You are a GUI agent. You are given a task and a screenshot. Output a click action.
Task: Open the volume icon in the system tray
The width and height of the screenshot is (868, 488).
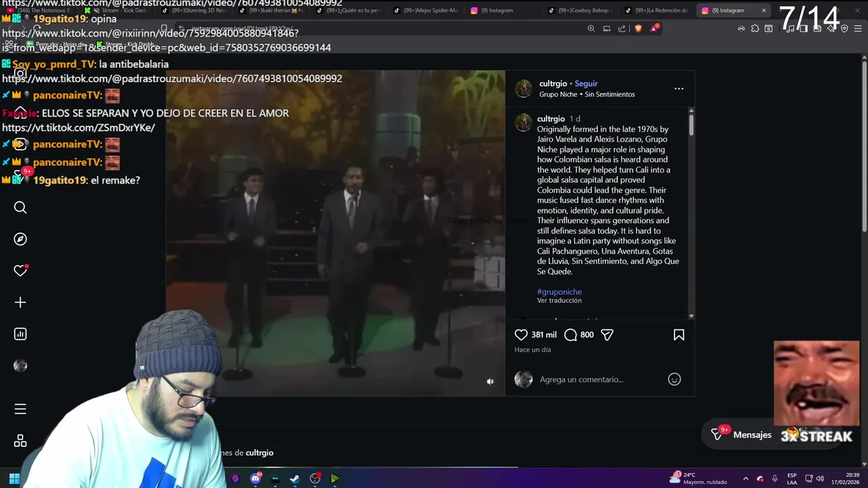click(821, 479)
